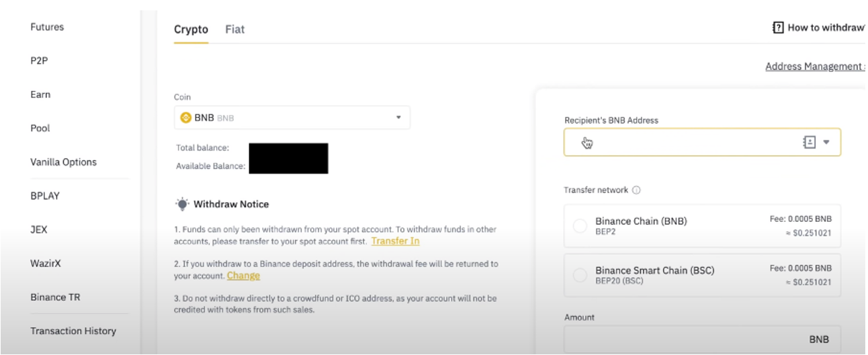Select the Binance Chain (BNB) BEP2 network

[x=580, y=226]
